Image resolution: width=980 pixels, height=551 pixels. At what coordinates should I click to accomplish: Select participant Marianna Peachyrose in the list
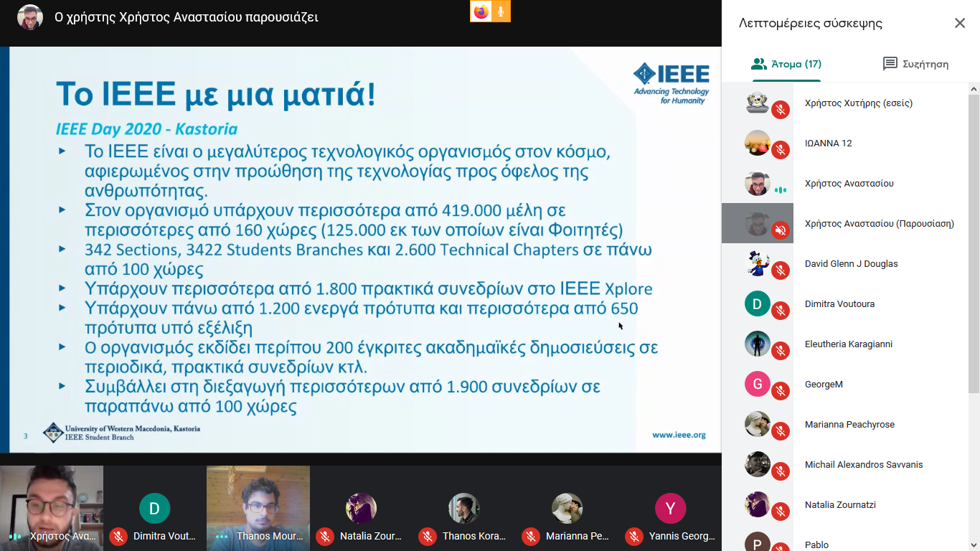845,425
